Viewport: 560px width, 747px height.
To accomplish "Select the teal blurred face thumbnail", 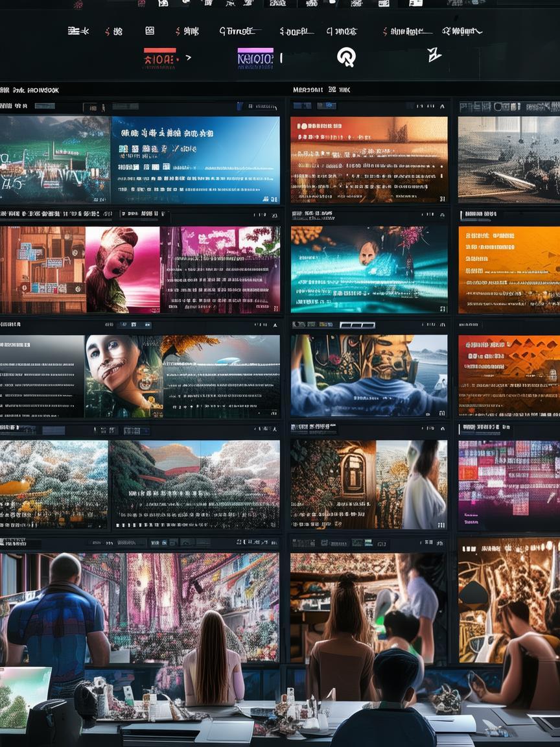I will [369, 269].
